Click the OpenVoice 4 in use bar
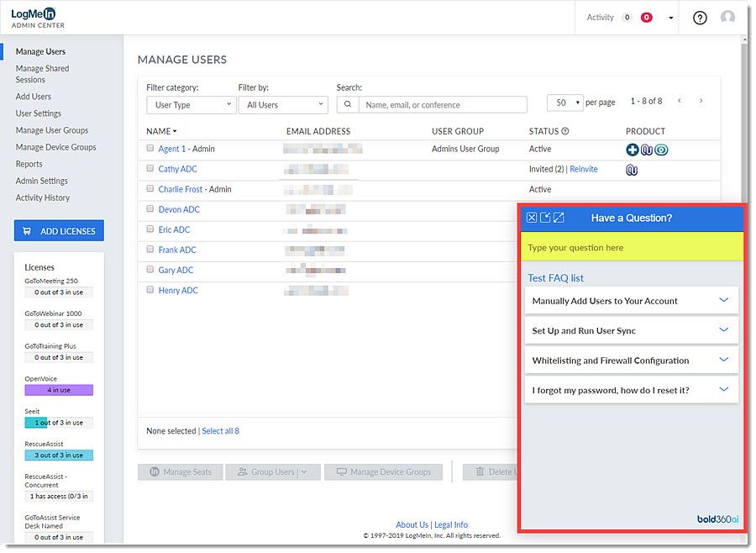Viewport: 756px width, 553px height. tap(59, 390)
